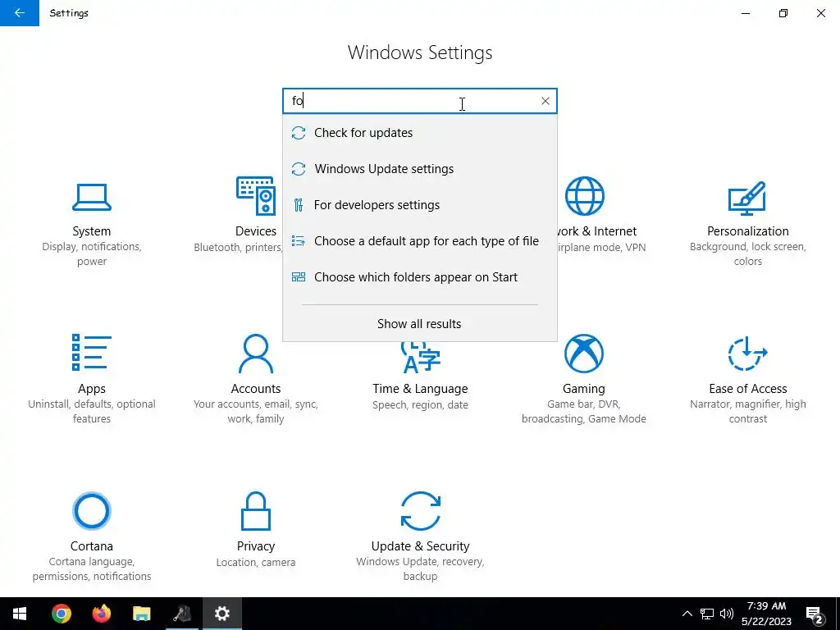Select 'Choose which folders appear on Start'
Viewport: 840px width, 630px height.
(419, 277)
